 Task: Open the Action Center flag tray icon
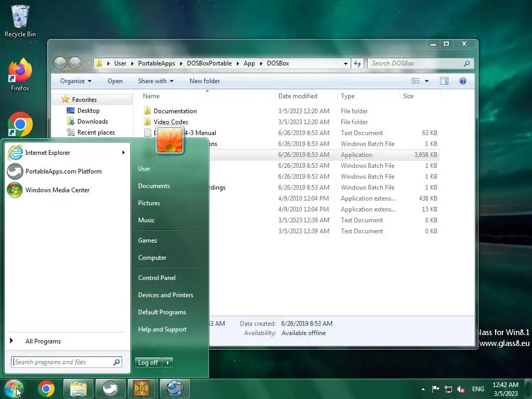[x=436, y=389]
